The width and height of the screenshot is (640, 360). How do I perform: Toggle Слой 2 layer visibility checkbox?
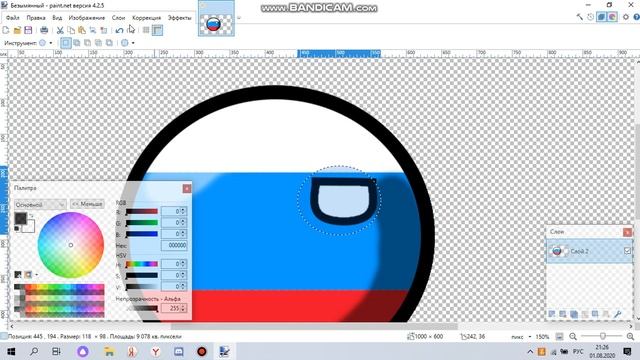[x=627, y=251]
